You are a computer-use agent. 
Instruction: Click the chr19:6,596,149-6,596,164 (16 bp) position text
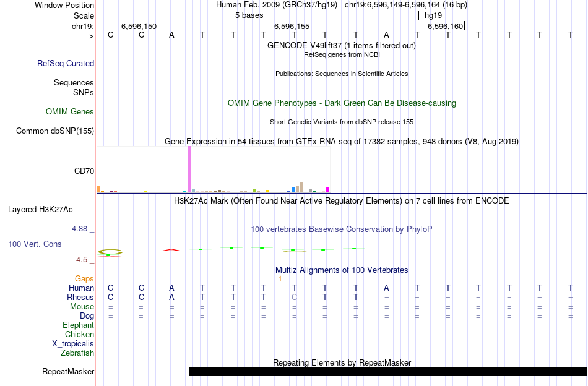406,5
